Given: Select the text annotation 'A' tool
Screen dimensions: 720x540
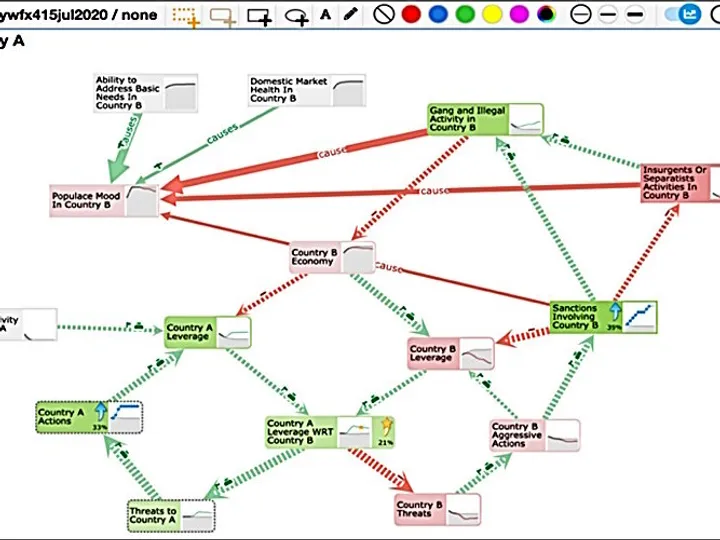Looking at the screenshot, I should [326, 15].
